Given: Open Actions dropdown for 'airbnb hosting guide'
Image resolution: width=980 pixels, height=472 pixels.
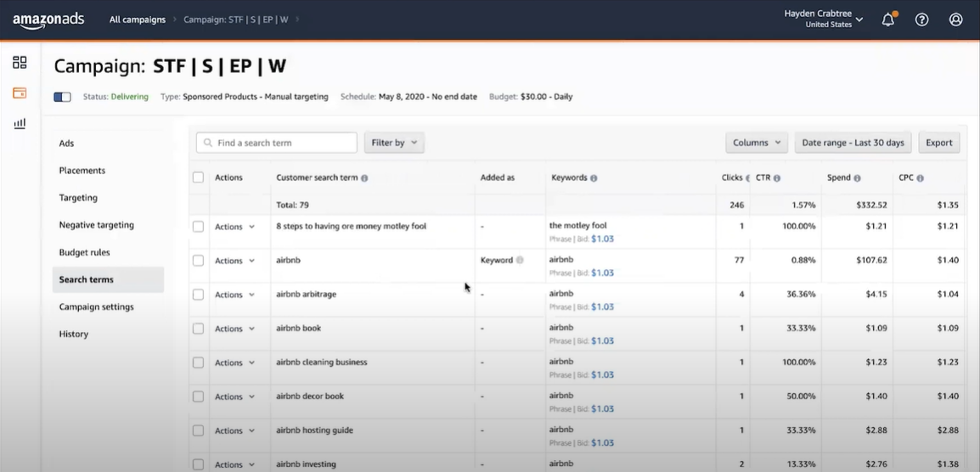Looking at the screenshot, I should click(235, 430).
